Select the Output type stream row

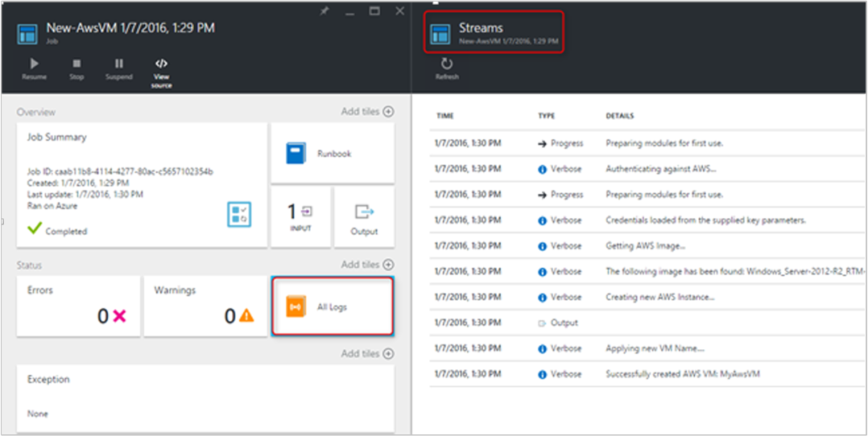[648, 323]
